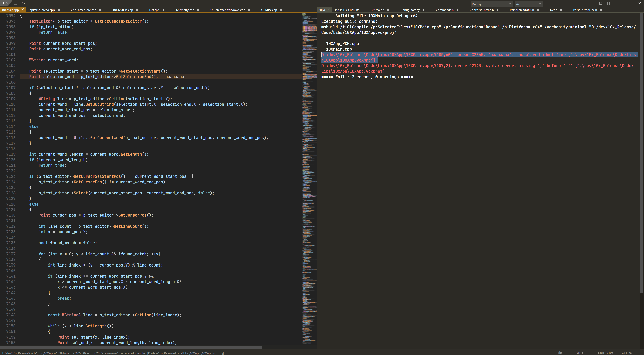
Task: Switch to the DebugStart.py tab
Action: pyautogui.click(x=410, y=10)
